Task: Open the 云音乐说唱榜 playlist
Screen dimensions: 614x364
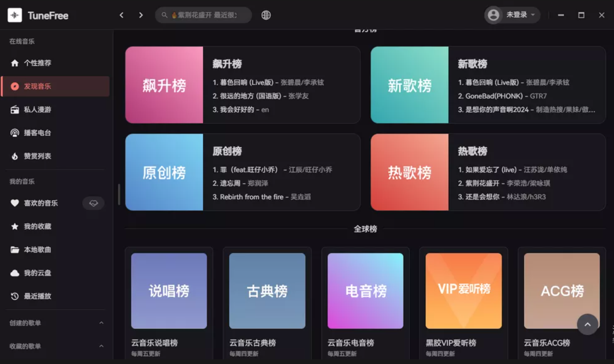Action: (169, 291)
